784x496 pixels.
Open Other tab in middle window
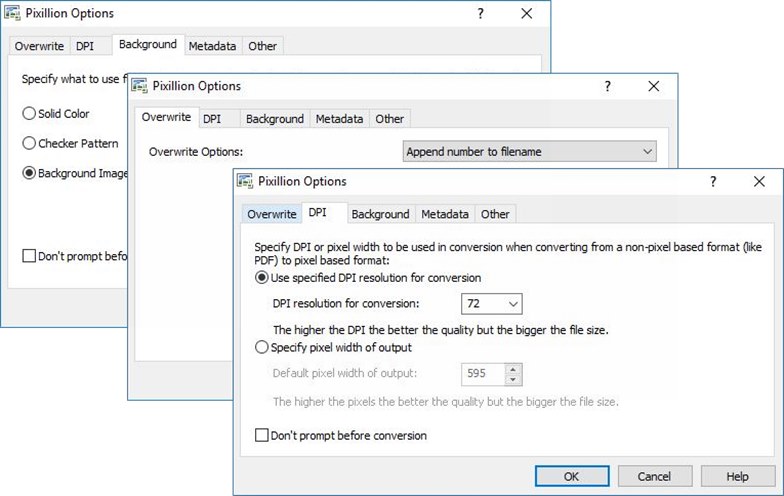pyautogui.click(x=390, y=119)
